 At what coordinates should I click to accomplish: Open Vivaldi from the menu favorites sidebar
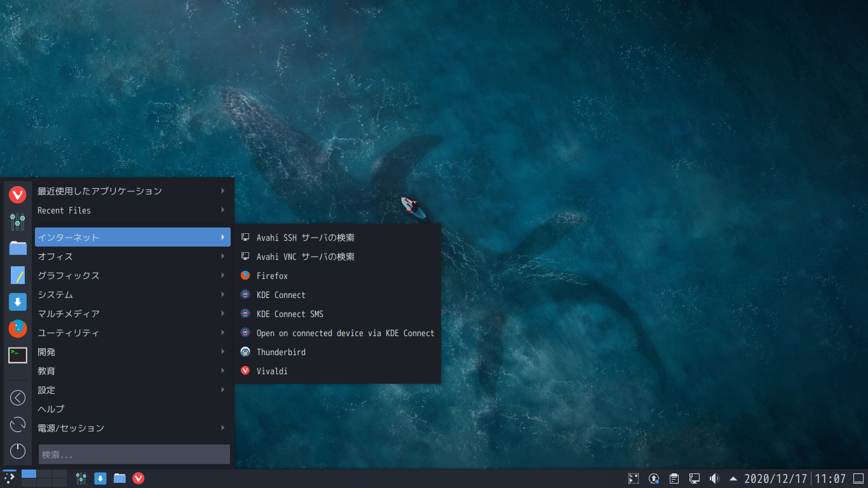tap(18, 195)
